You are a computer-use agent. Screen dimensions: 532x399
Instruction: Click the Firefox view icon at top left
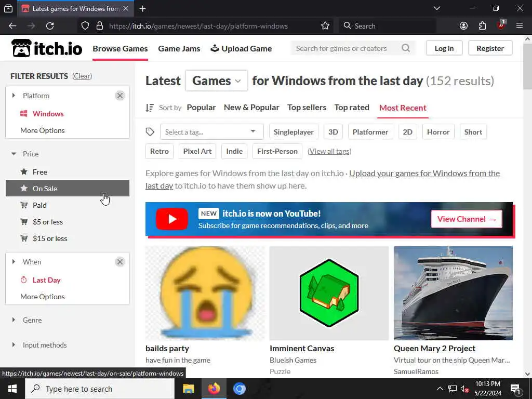tap(8, 8)
